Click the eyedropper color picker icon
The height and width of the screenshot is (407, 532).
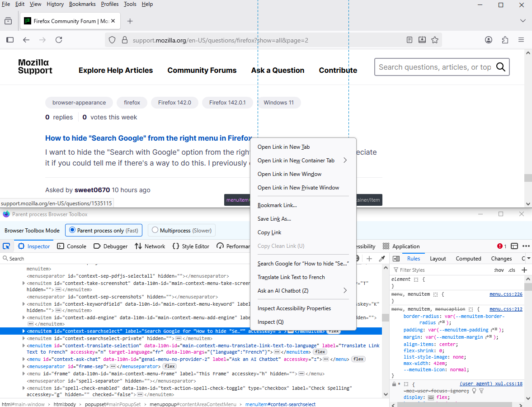[x=382, y=259]
